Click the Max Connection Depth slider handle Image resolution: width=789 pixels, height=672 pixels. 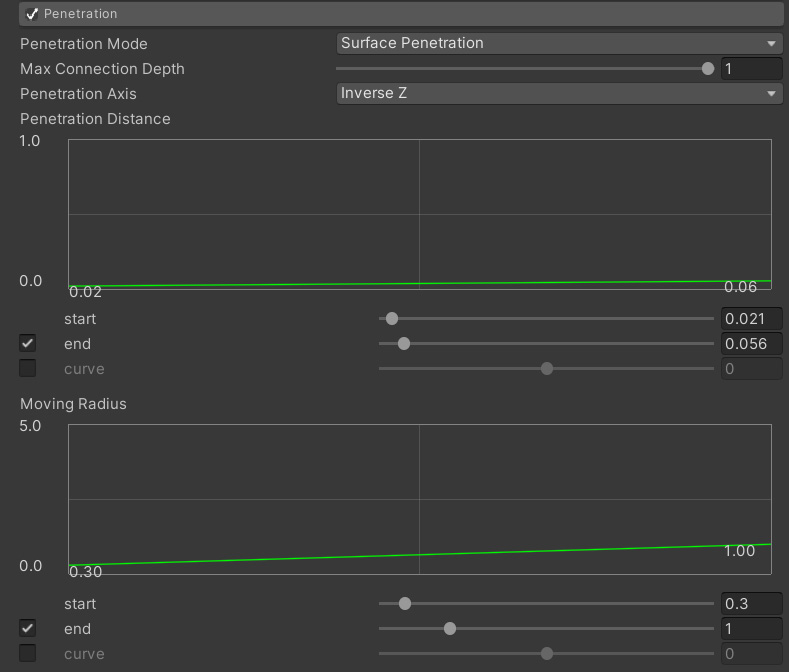coord(707,68)
